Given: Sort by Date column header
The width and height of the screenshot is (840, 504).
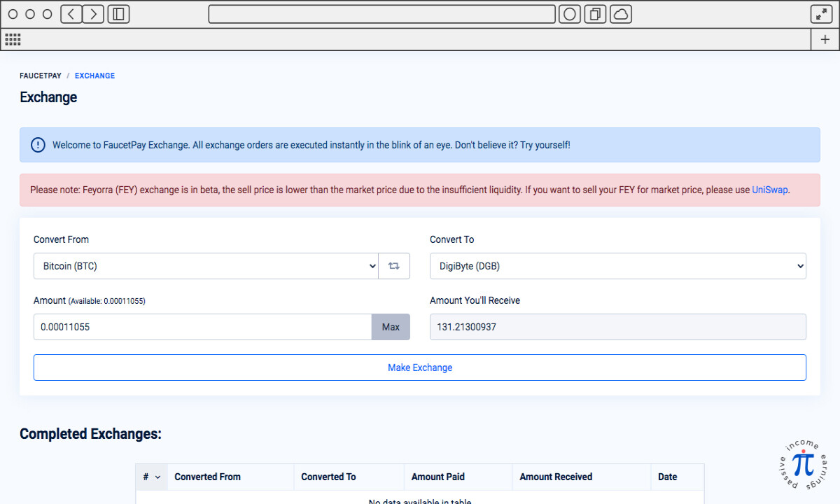Looking at the screenshot, I should (677, 477).
